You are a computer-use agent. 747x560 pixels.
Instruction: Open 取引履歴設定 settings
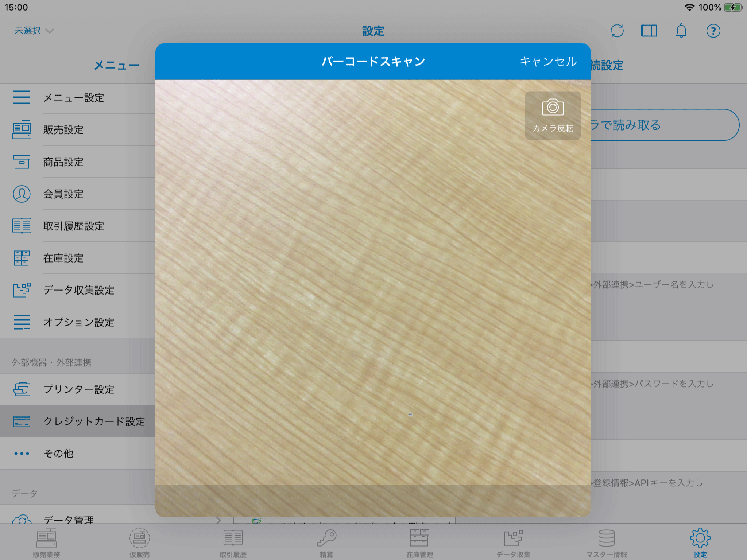click(x=74, y=226)
